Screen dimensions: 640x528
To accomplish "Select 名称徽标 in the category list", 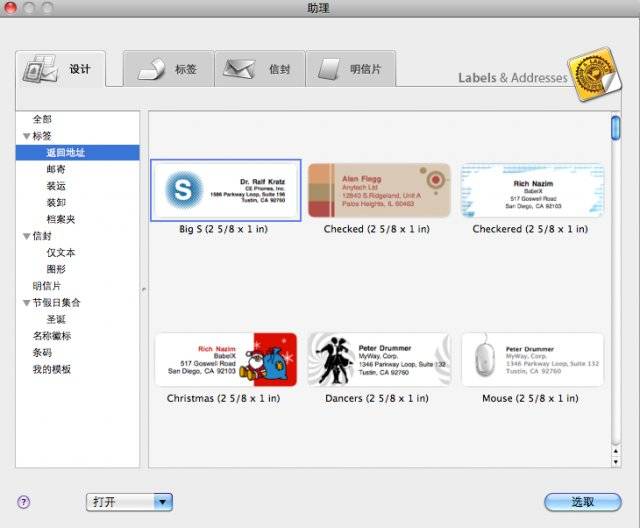I will 52,336.
